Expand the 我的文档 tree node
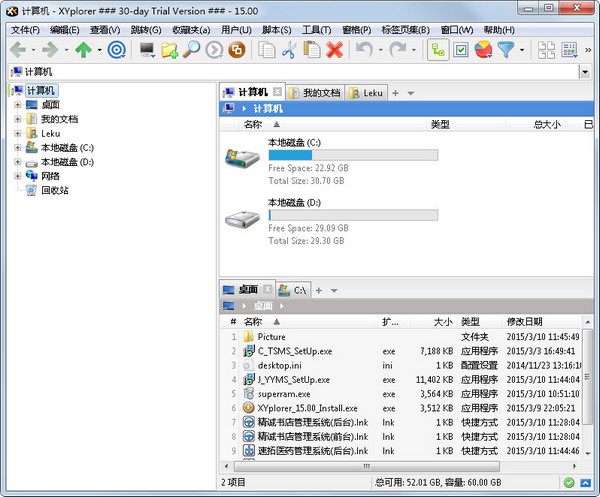Screen dimensions: 600x497 (18, 119)
